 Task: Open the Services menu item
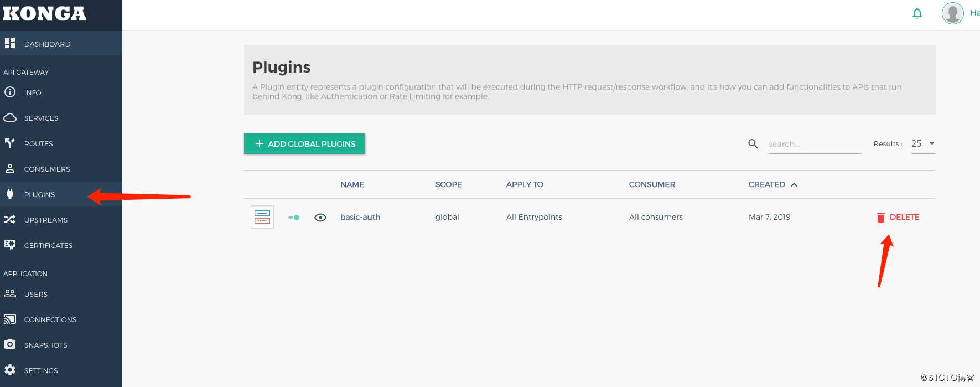(61, 118)
